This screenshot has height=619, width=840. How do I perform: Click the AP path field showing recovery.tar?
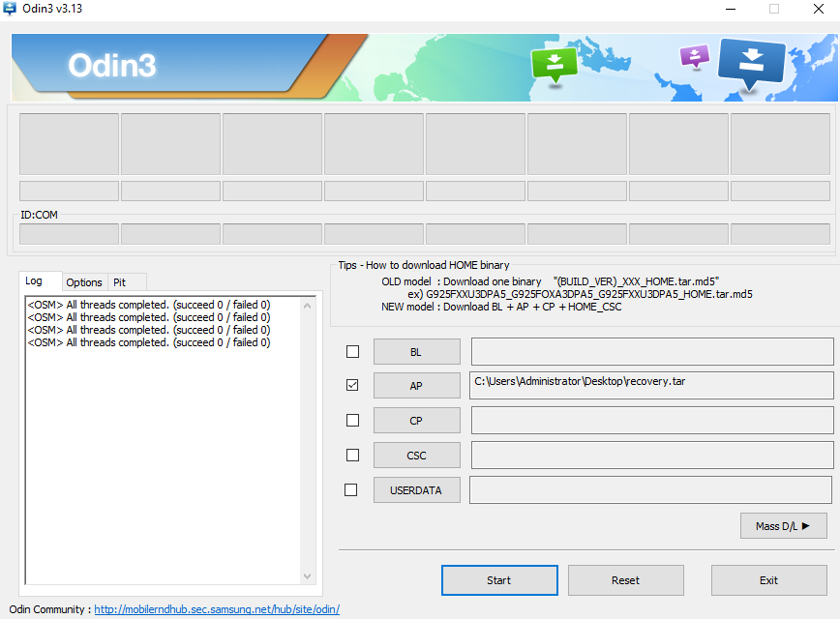[x=651, y=385]
